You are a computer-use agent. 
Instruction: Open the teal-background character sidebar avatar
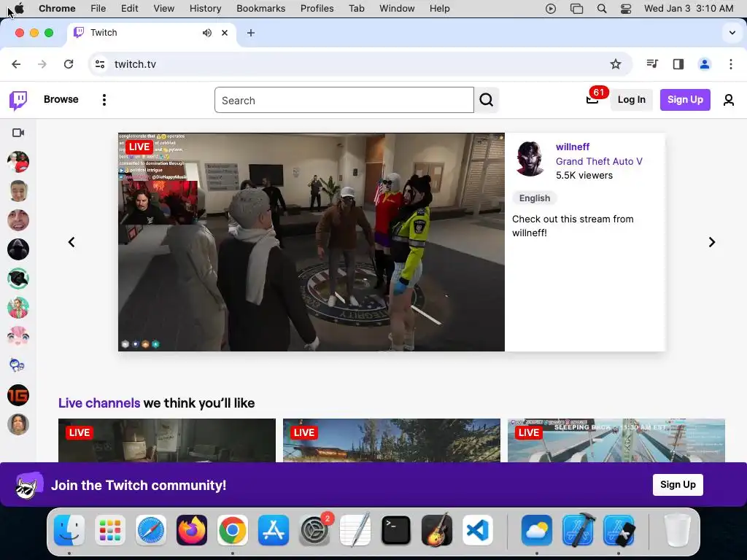18,308
